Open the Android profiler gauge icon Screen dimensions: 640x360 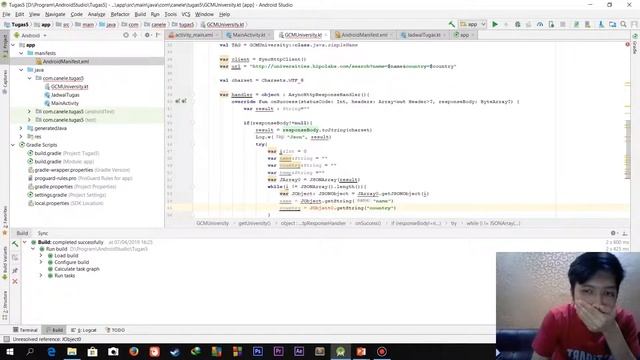(540, 24)
